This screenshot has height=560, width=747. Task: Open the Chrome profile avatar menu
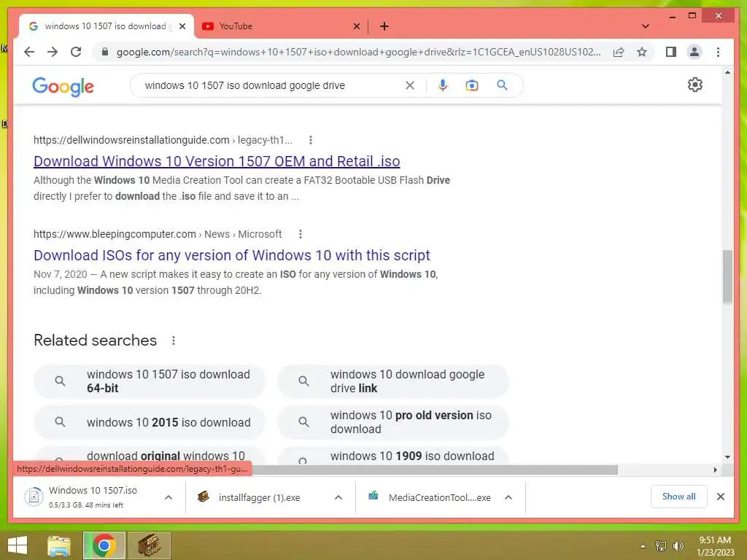[x=694, y=52]
